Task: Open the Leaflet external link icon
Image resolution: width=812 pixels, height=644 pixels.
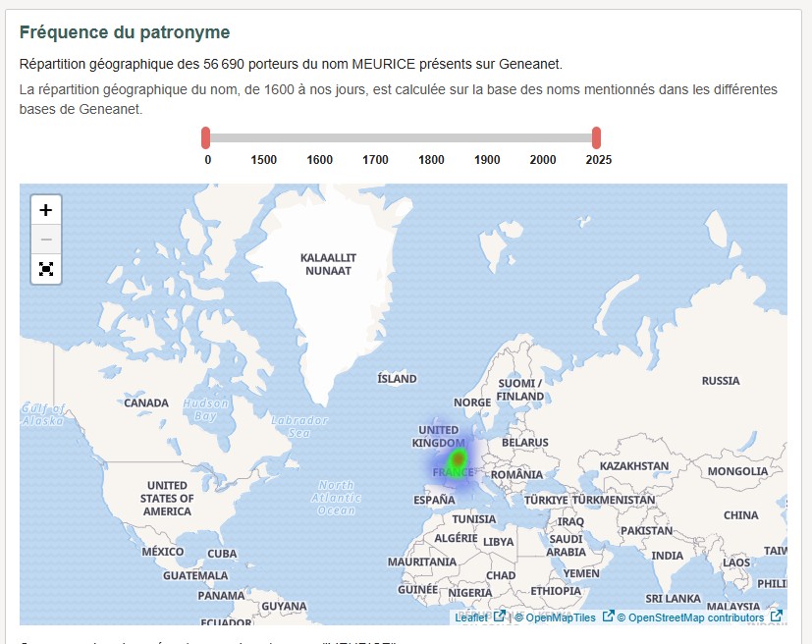Action: pyautogui.click(x=499, y=619)
